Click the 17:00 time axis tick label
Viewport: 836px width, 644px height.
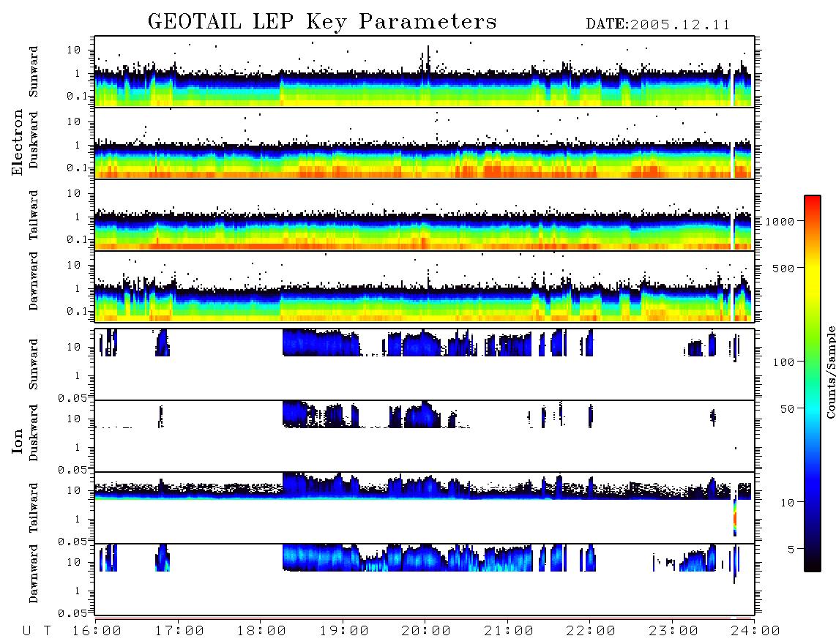[x=179, y=632]
